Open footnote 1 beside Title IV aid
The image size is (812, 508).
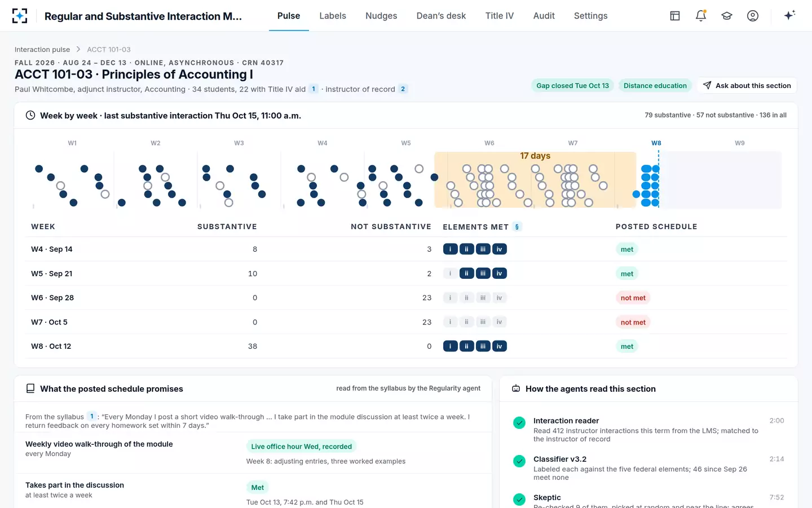click(314, 89)
